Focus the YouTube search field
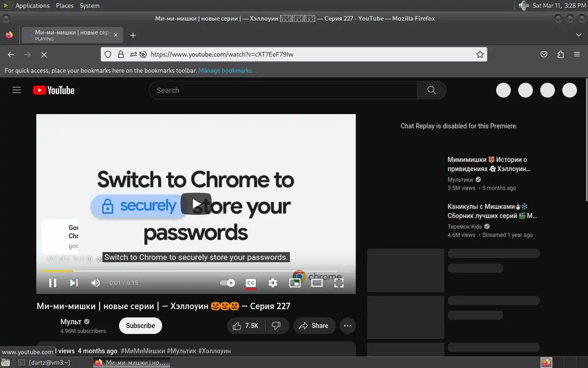The height and width of the screenshot is (368, 588). pos(283,90)
